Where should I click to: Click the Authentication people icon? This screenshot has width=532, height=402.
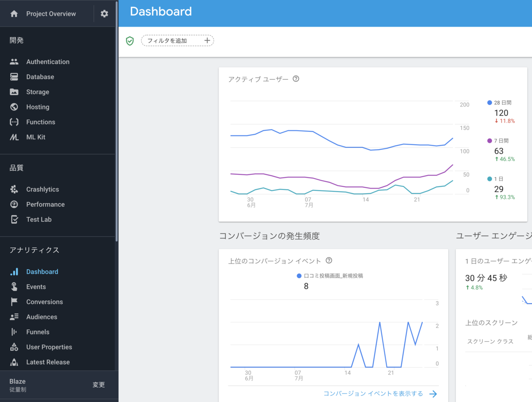pyautogui.click(x=14, y=62)
